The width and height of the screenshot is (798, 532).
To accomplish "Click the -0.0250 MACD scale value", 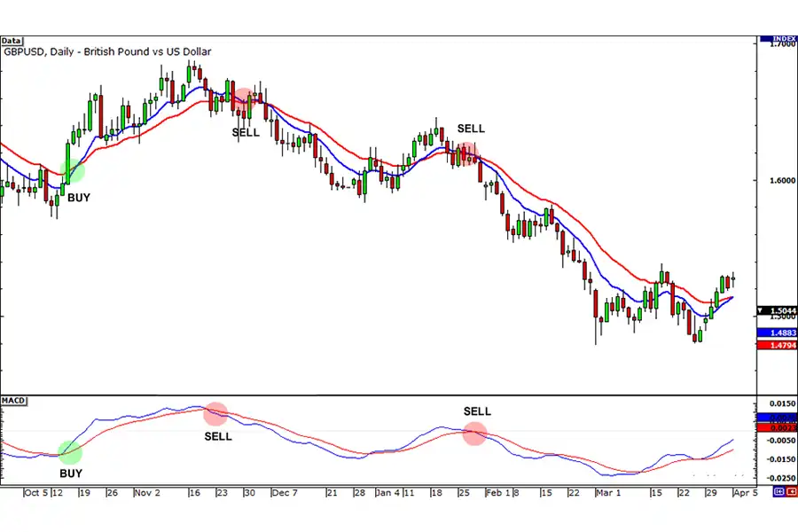I will 781,478.
